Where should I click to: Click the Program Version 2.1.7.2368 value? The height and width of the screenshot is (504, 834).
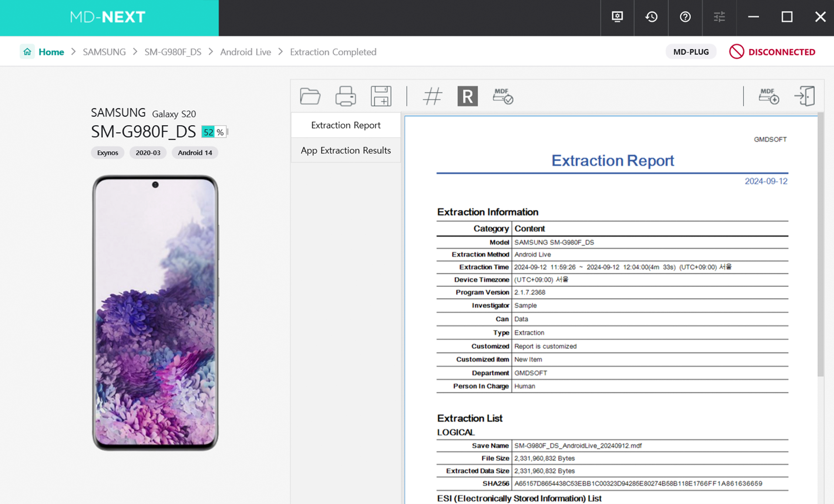coord(530,292)
